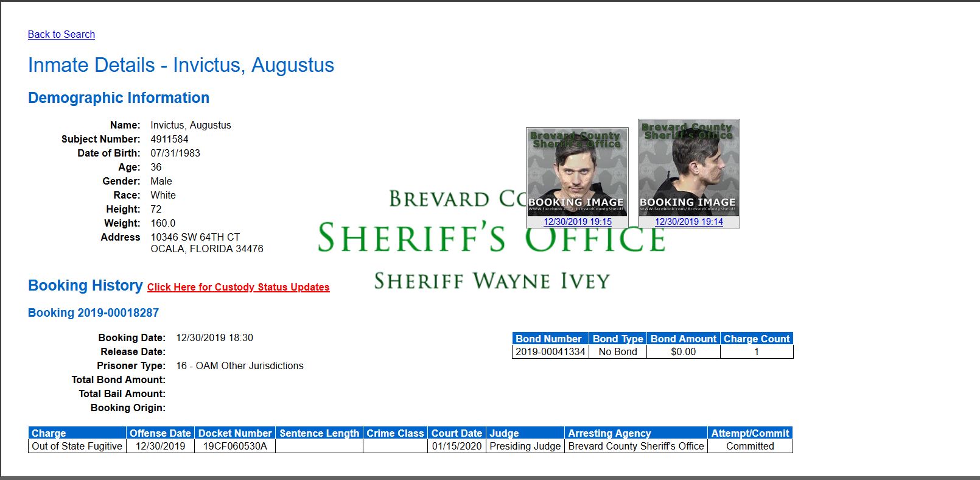This screenshot has height=480, width=980.
Task: View the side-profile booking image thumbnail
Action: (688, 168)
